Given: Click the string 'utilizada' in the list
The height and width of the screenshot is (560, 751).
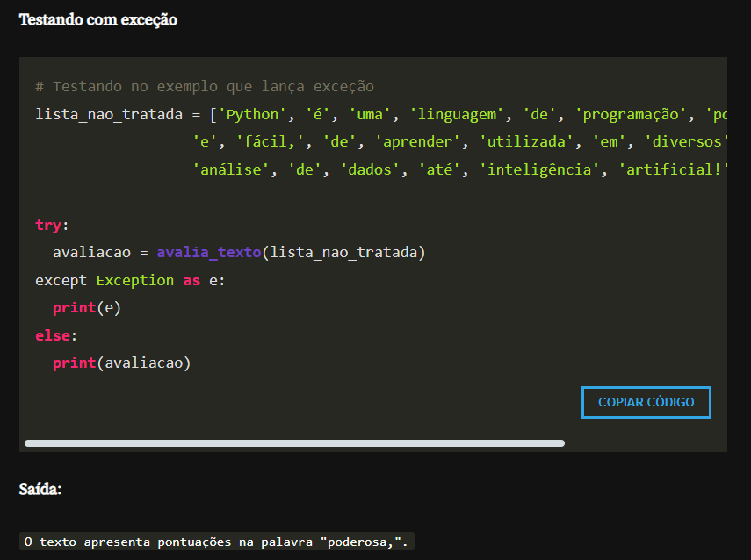Looking at the screenshot, I should pyautogui.click(x=526, y=141).
